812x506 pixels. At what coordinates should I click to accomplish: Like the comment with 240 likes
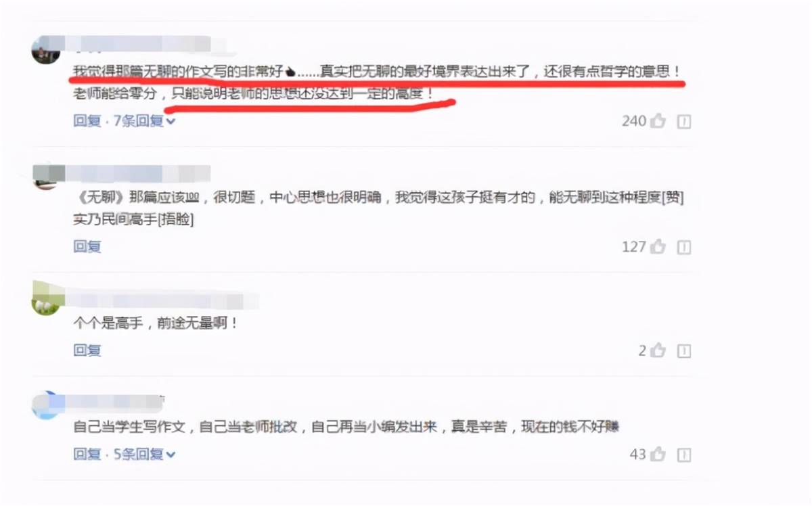(658, 122)
